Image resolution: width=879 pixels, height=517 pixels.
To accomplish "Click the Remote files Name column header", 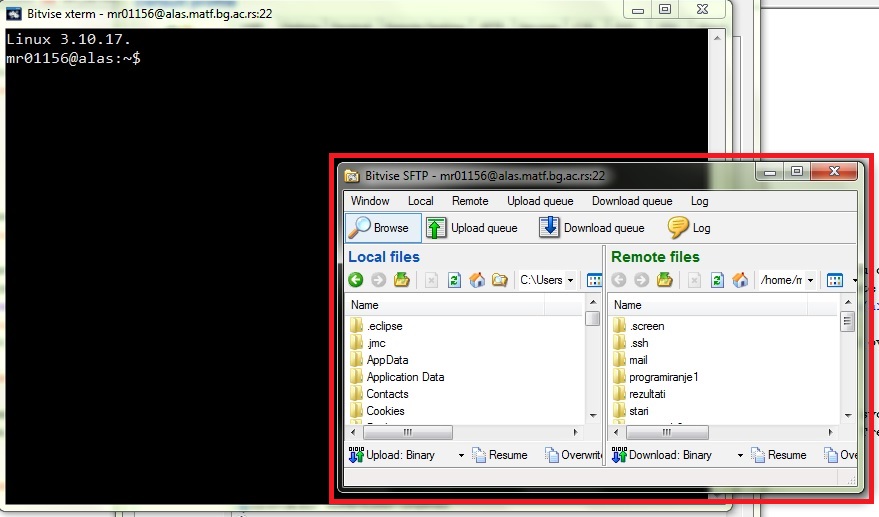I will tap(709, 305).
